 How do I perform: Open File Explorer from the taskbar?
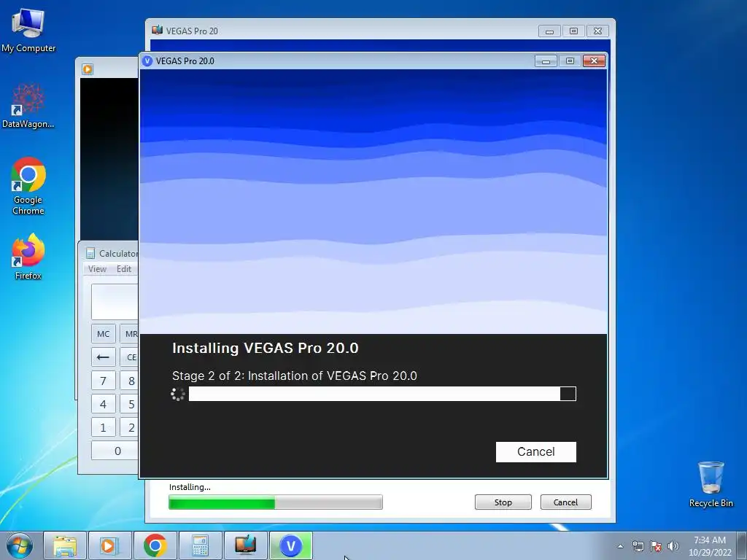tap(65, 545)
